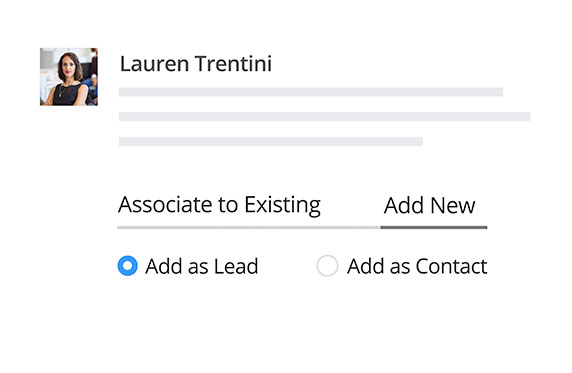Open the Add New tab
572x373 pixels.
point(430,205)
